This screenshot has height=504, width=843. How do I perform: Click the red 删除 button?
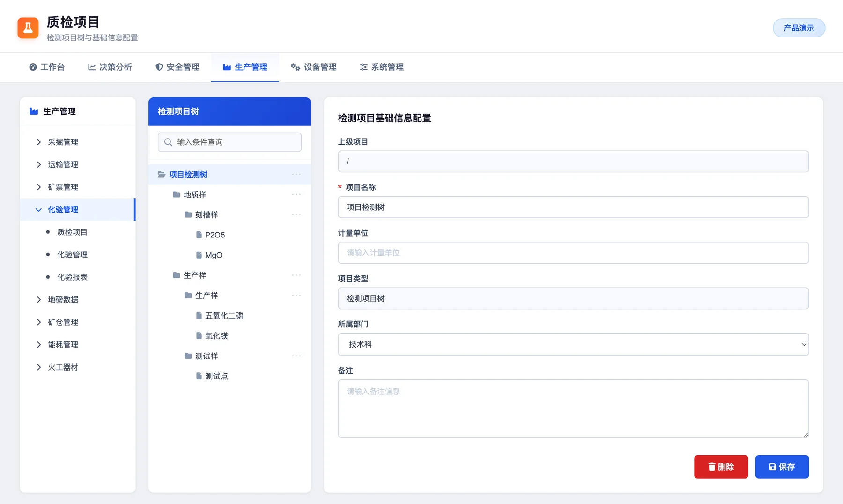pos(721,467)
